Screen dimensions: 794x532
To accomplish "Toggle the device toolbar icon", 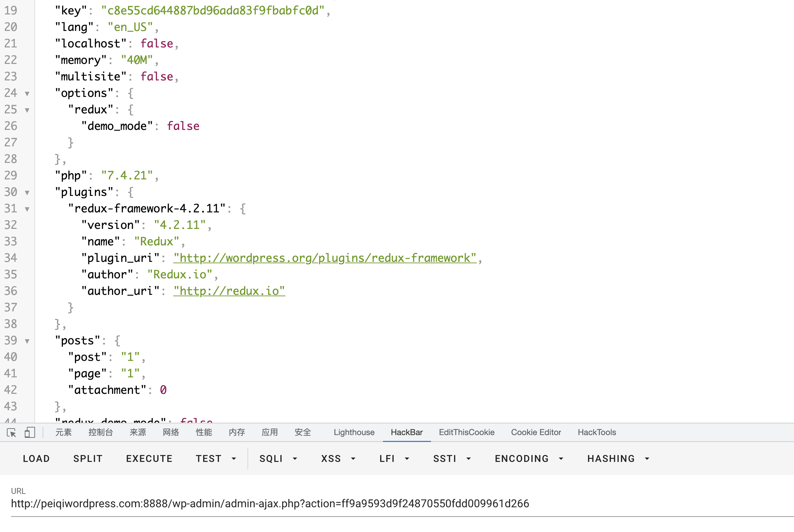I will [x=30, y=432].
